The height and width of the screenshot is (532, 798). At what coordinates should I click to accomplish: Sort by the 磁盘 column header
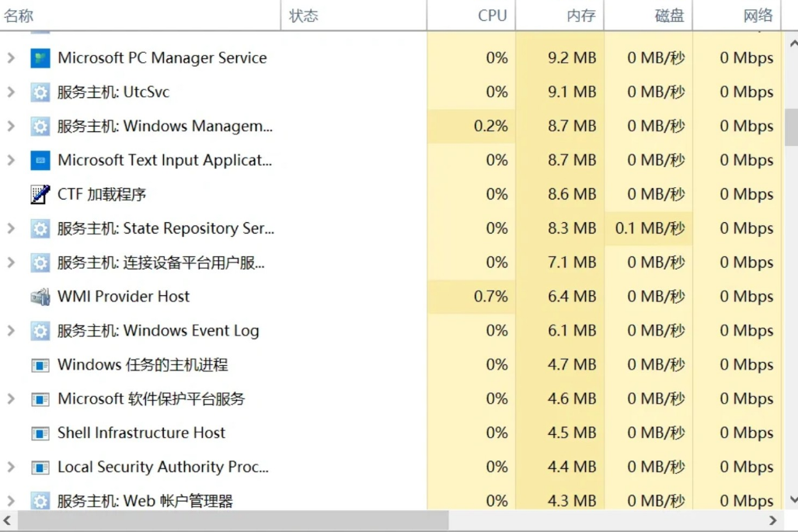(x=648, y=16)
